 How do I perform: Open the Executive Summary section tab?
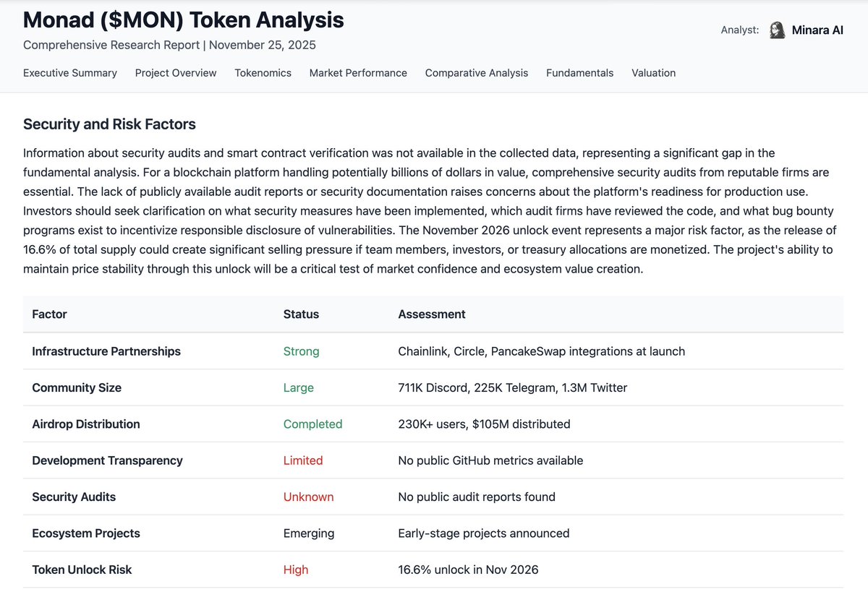click(x=70, y=73)
